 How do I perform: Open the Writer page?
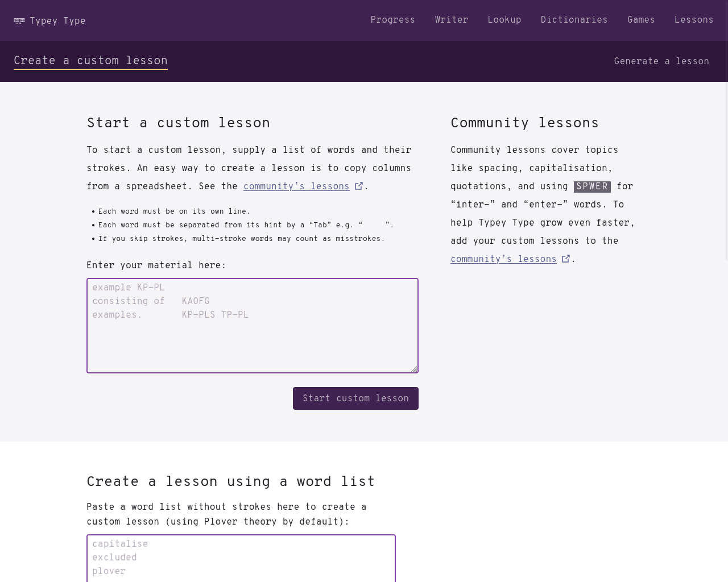pyautogui.click(x=452, y=20)
